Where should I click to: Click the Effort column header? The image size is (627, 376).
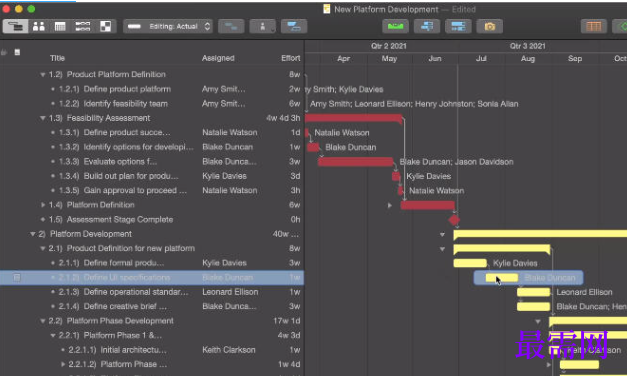290,58
